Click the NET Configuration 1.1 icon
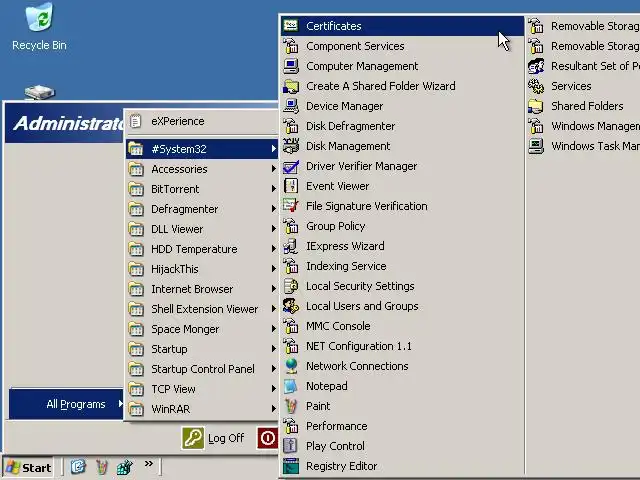Viewport: 640px width, 480px height. (291, 346)
